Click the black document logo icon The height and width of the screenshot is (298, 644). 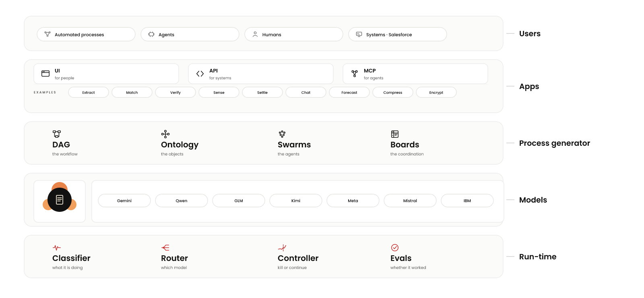click(60, 200)
